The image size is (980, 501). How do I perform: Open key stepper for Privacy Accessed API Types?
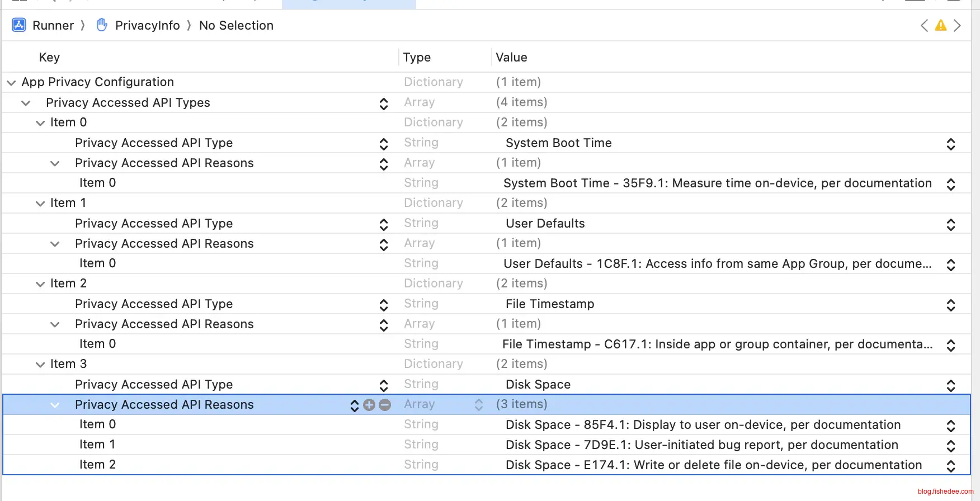pyautogui.click(x=384, y=103)
